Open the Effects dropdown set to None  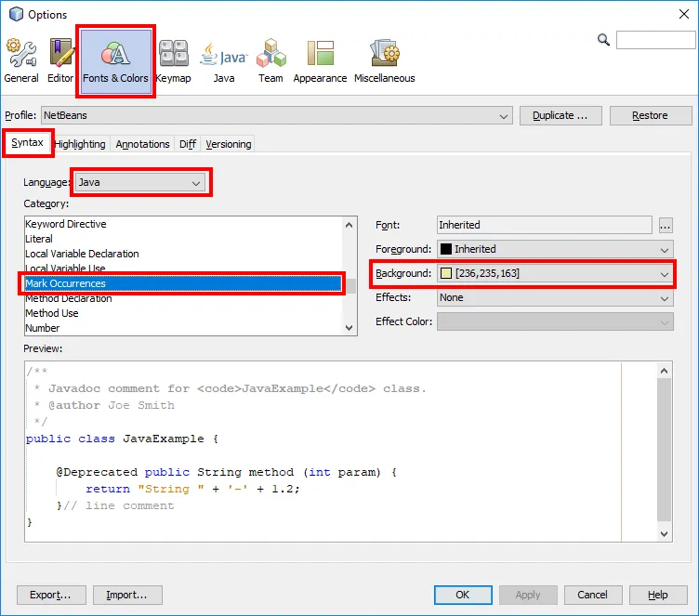tap(555, 297)
